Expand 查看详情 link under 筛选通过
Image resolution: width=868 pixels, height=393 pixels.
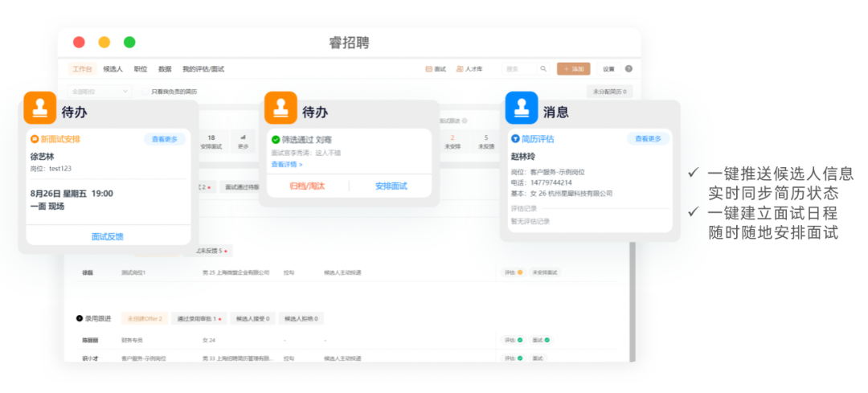287,164
